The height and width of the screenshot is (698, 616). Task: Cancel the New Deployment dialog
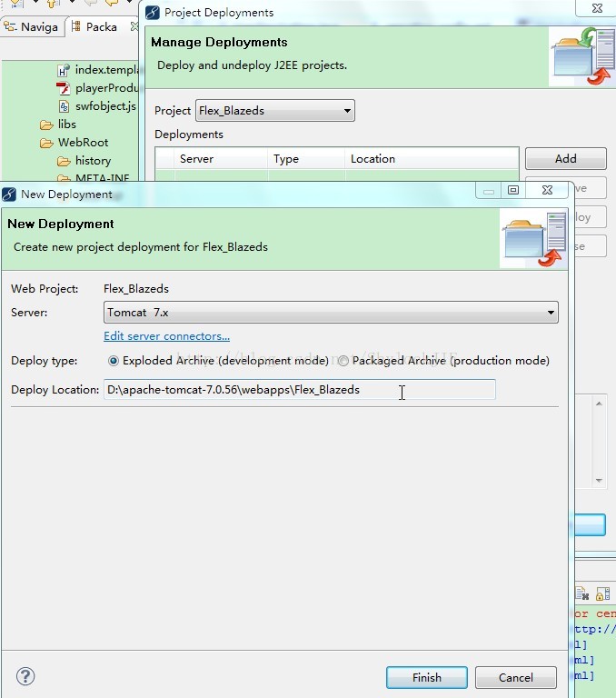(x=515, y=677)
